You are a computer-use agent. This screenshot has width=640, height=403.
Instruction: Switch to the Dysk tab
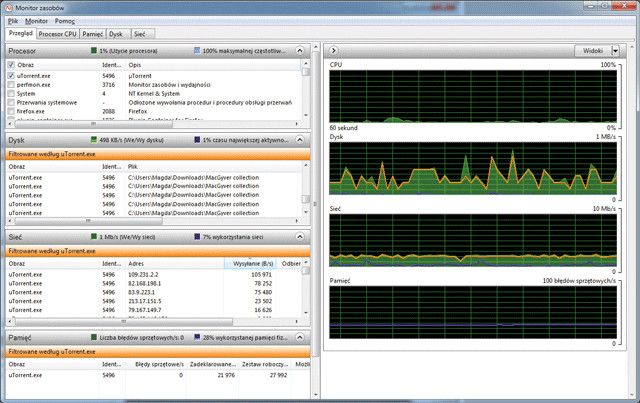tap(116, 34)
